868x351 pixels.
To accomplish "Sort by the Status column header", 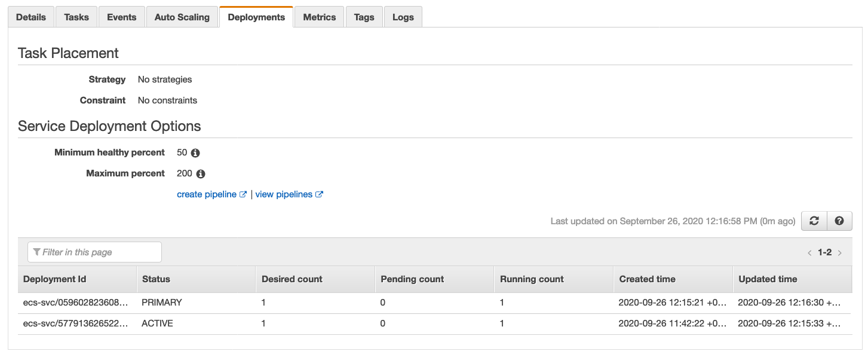I will point(156,279).
